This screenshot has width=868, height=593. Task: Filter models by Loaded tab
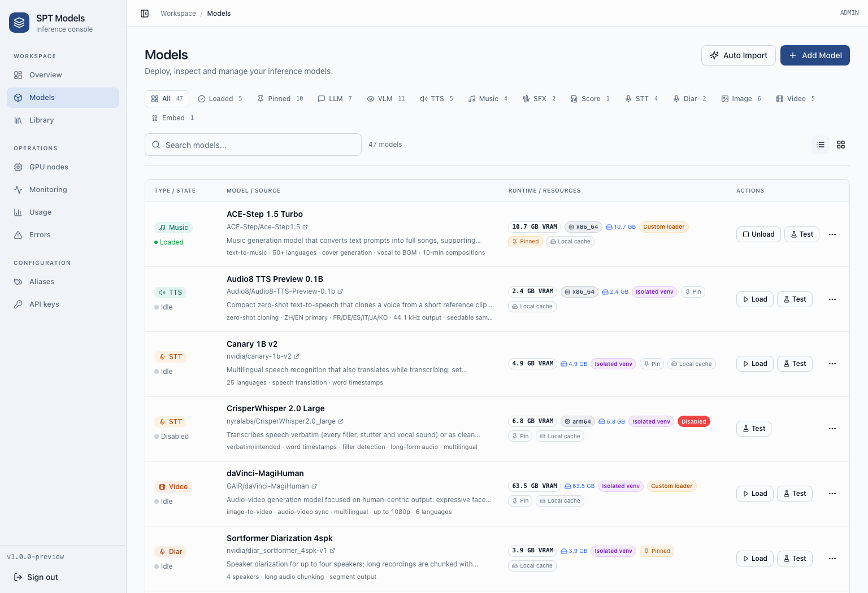(x=220, y=99)
